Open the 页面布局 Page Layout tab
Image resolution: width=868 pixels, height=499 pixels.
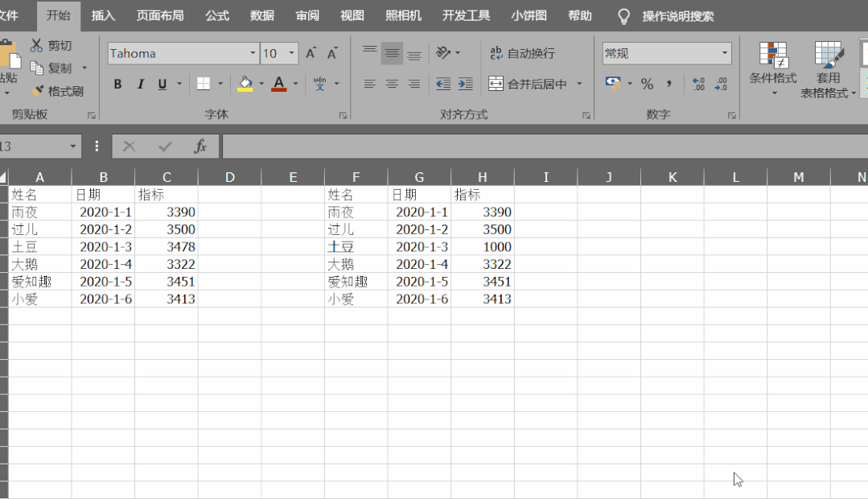pos(161,15)
